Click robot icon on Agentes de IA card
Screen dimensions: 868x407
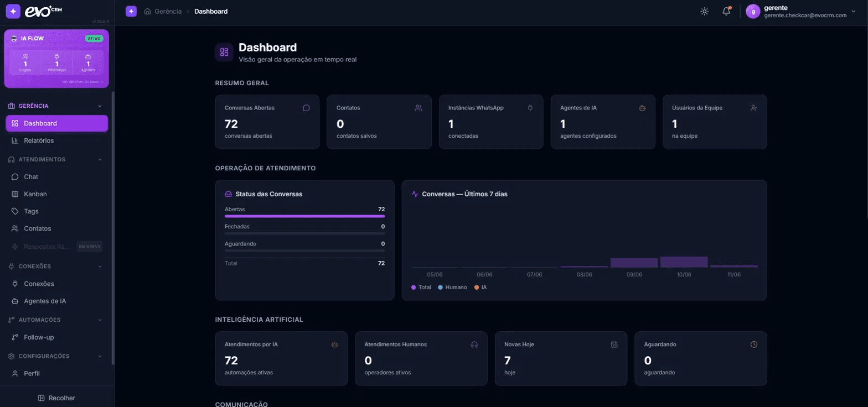tap(642, 108)
